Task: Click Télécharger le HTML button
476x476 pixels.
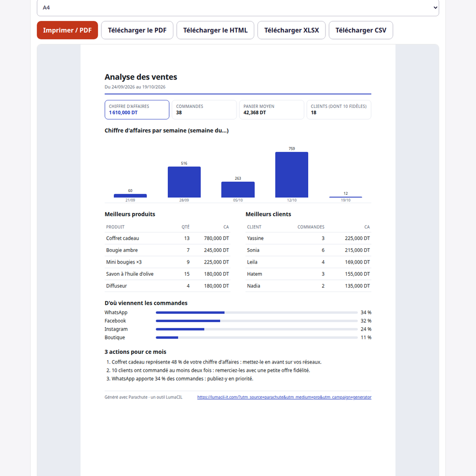Action: (x=215, y=30)
